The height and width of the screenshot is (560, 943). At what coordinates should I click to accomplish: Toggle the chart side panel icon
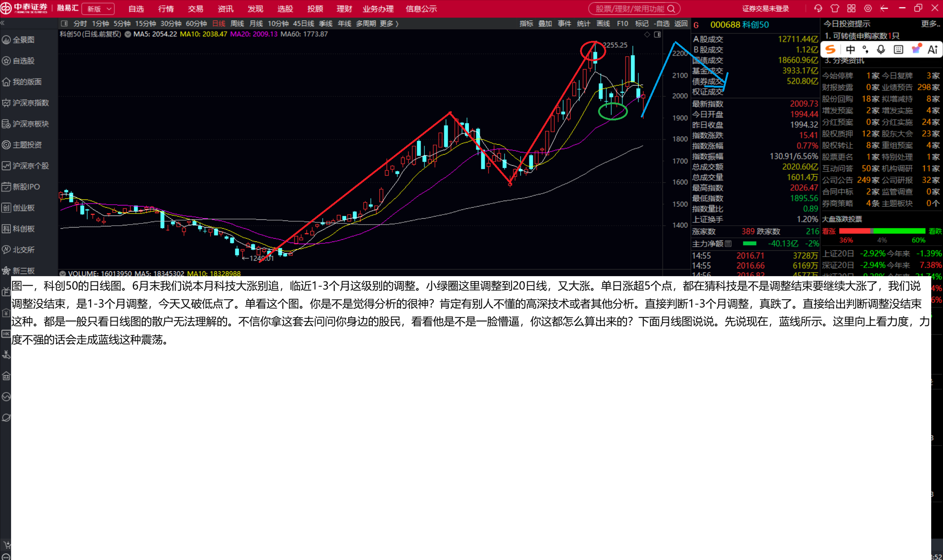point(657,34)
